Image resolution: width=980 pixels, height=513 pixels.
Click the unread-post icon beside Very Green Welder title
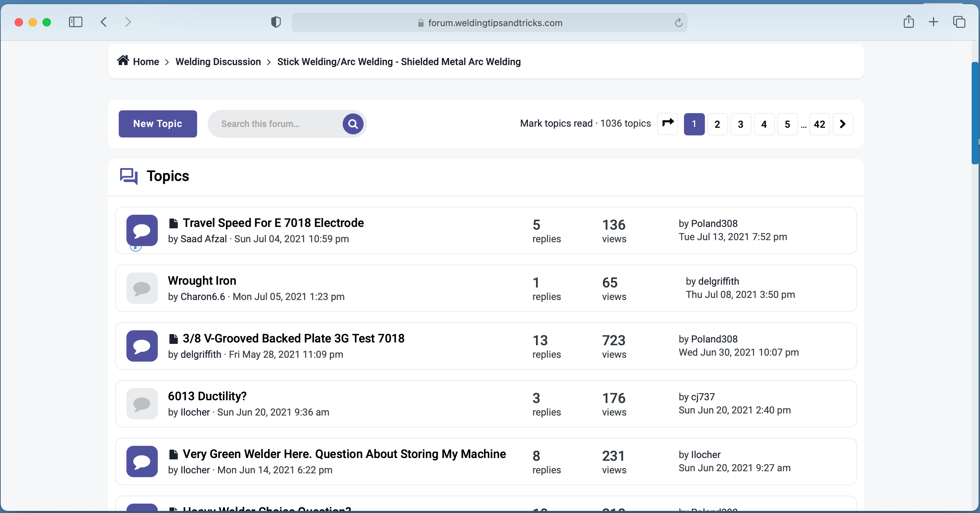173,455
